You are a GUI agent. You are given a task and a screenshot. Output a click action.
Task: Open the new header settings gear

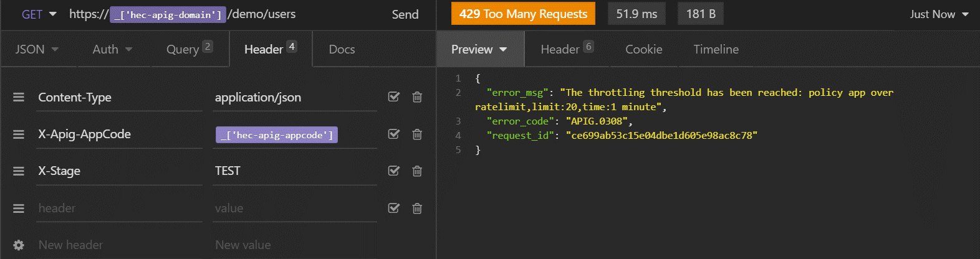pos(19,245)
